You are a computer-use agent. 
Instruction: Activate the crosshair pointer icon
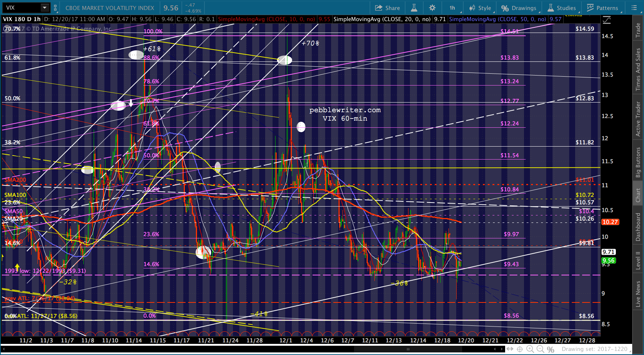tap(520, 349)
